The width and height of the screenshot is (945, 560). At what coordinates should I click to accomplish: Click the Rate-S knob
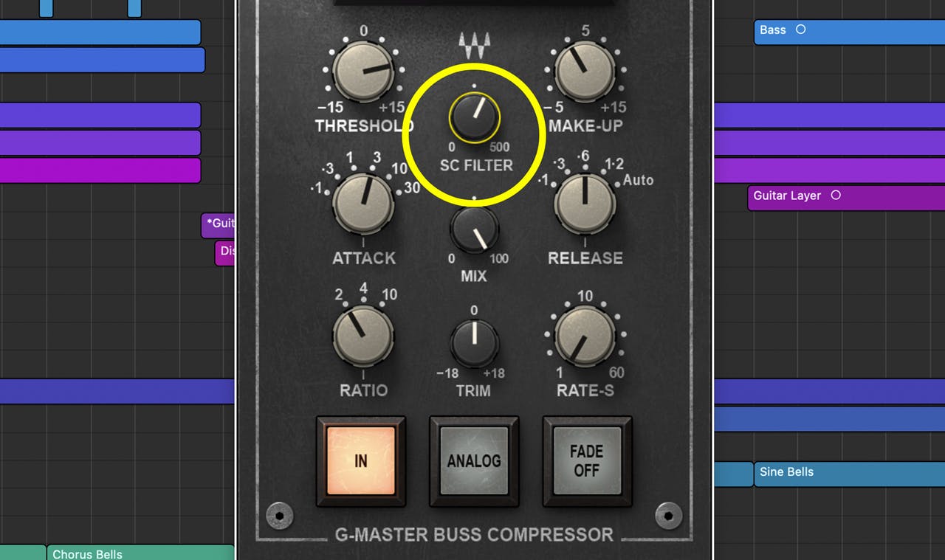coord(585,336)
